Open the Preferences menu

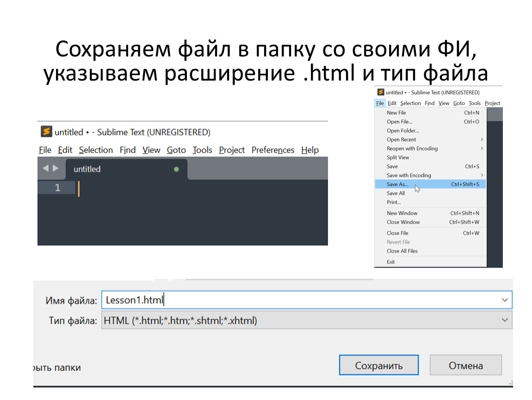[272, 150]
